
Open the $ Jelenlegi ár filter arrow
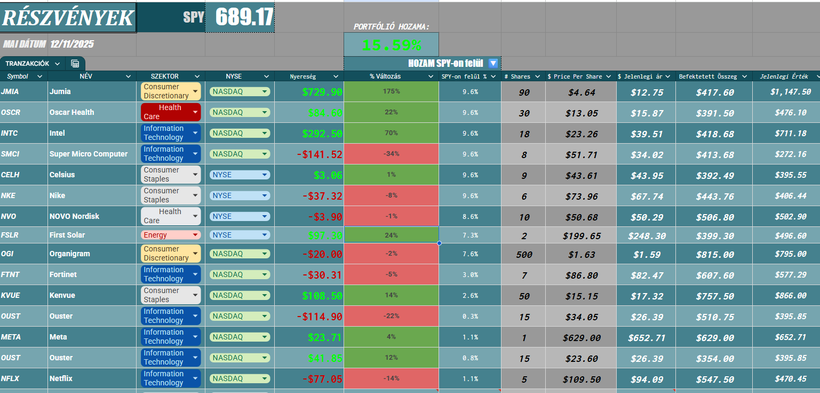[x=668, y=76]
